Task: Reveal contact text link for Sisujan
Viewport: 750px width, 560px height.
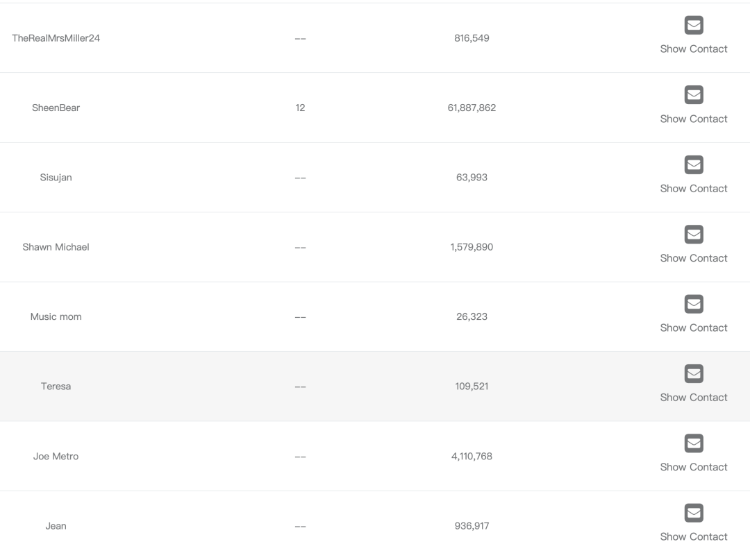Action: tap(694, 188)
